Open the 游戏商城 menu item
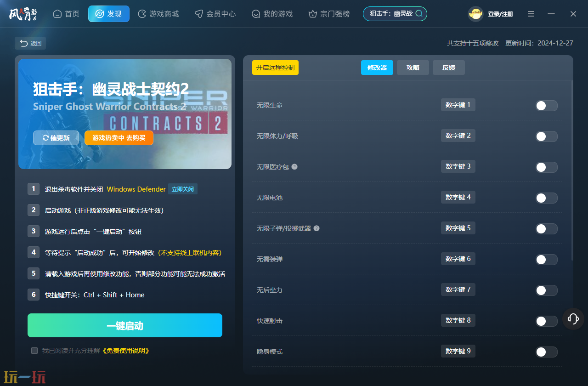Screen dimensions: 588x386 pos(158,14)
